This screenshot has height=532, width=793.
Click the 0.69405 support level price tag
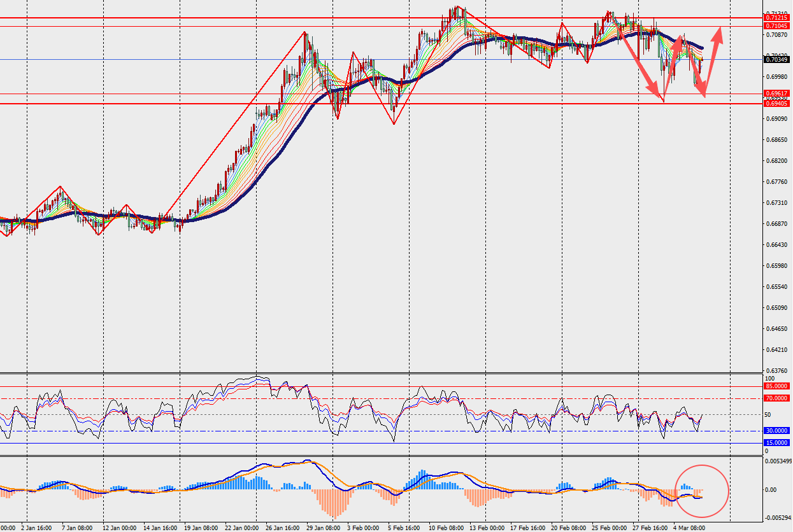777,103
